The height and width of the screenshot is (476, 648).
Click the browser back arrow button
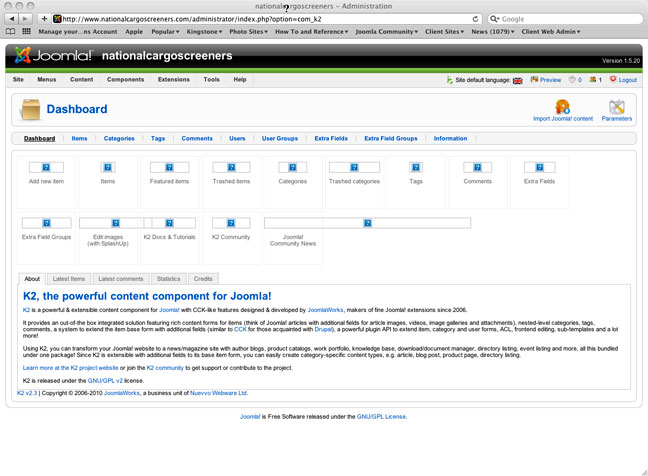[12, 19]
